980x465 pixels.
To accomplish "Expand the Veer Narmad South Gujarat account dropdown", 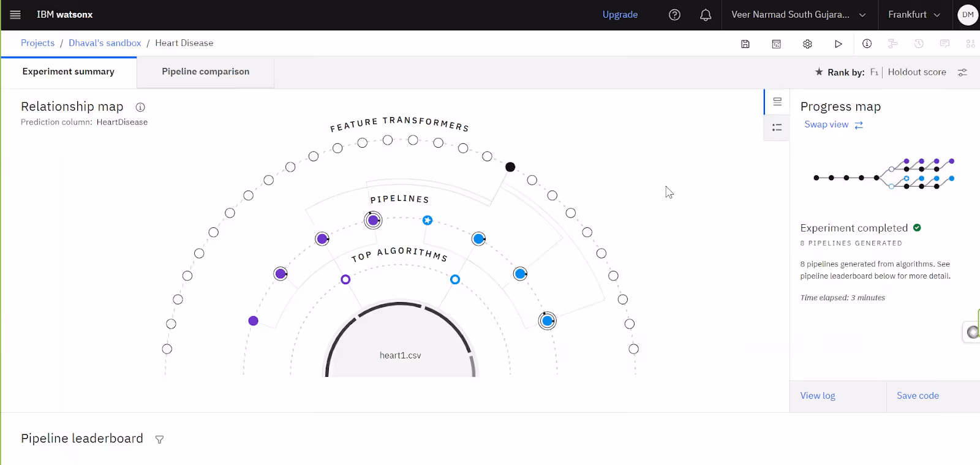I will tap(799, 15).
